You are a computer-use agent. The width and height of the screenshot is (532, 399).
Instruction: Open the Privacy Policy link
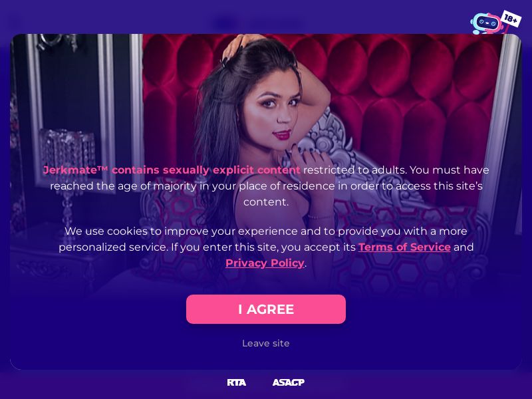[x=265, y=263]
